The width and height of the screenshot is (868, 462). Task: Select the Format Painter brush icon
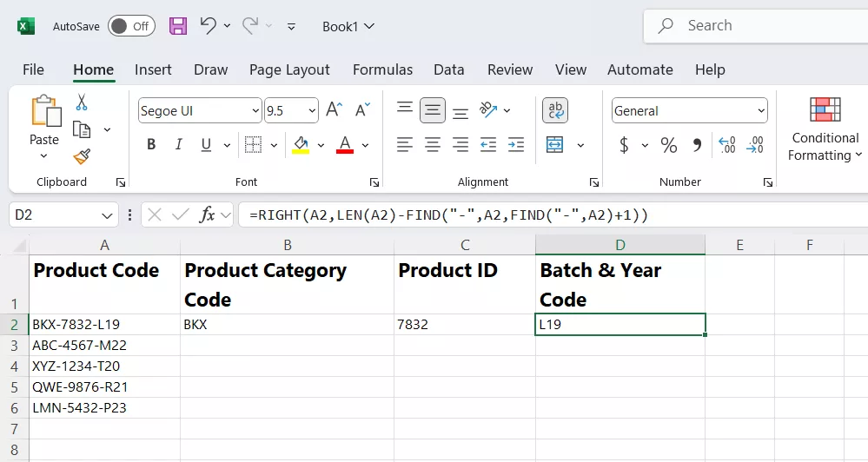click(82, 156)
